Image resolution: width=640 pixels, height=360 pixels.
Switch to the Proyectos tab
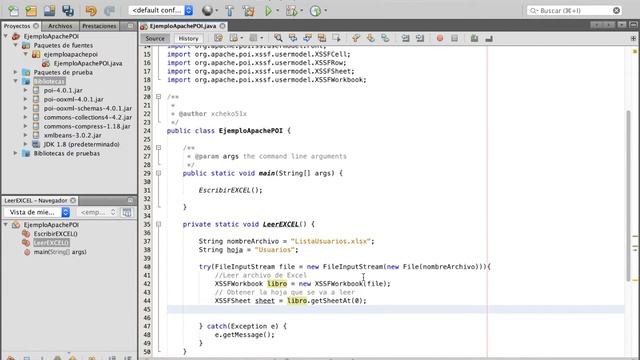pos(21,26)
